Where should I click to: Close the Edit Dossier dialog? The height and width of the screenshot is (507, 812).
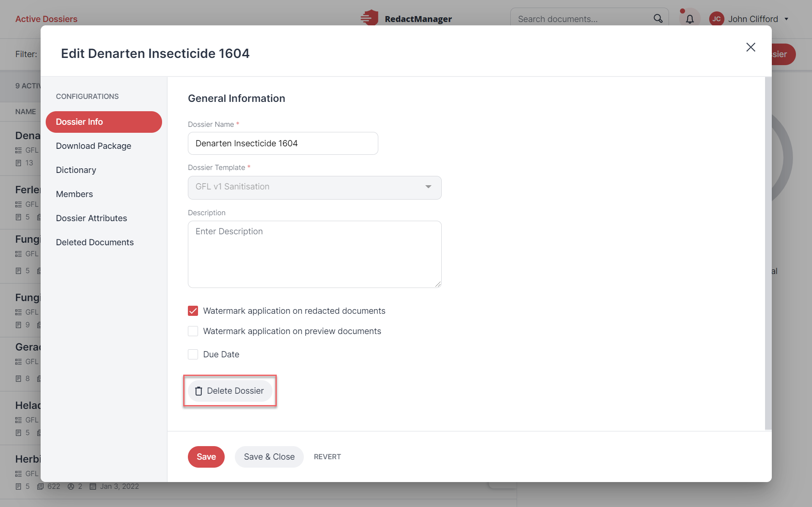751,47
